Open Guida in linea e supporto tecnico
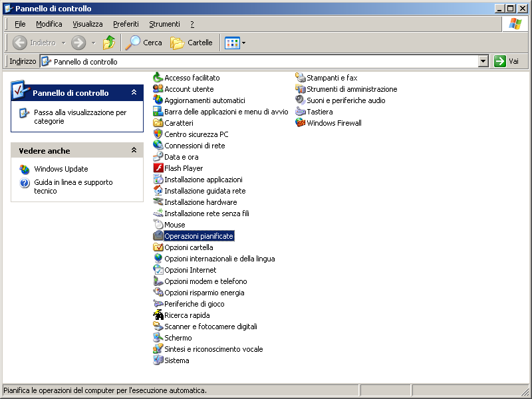532x399 pixels. coord(73,187)
